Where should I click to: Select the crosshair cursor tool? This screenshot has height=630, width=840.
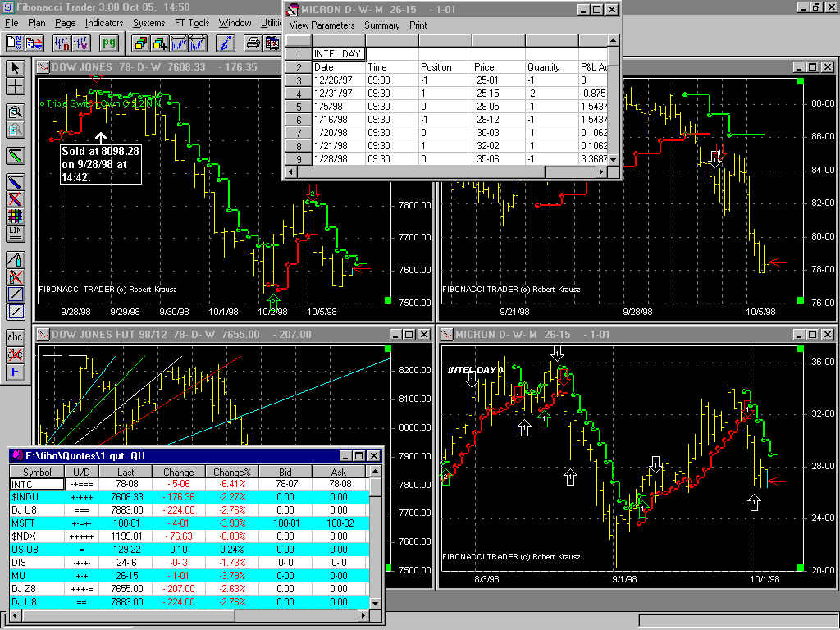[15, 85]
